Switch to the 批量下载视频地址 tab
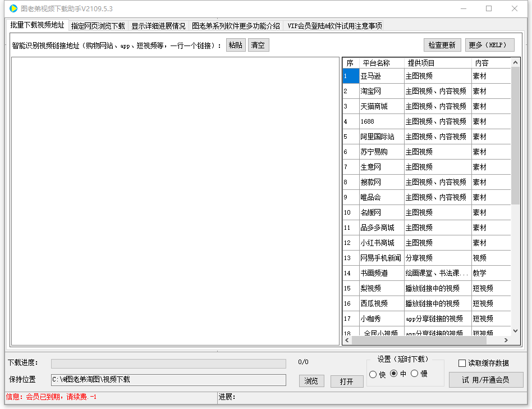Image resolution: width=532 pixels, height=409 pixels. pyautogui.click(x=37, y=25)
